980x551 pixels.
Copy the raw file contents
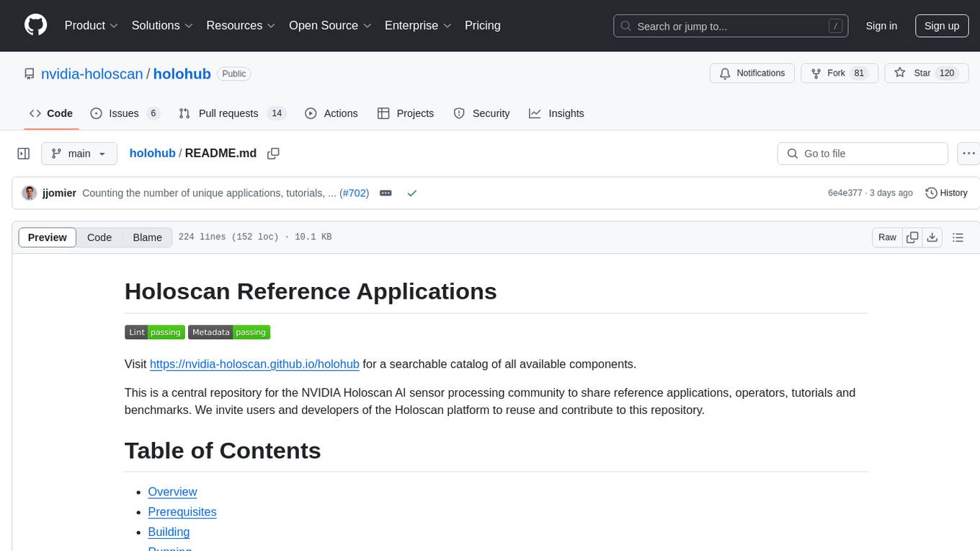click(x=912, y=237)
